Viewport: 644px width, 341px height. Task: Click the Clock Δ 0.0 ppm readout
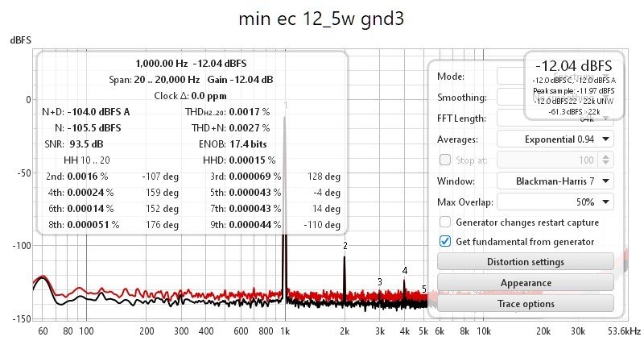[190, 96]
